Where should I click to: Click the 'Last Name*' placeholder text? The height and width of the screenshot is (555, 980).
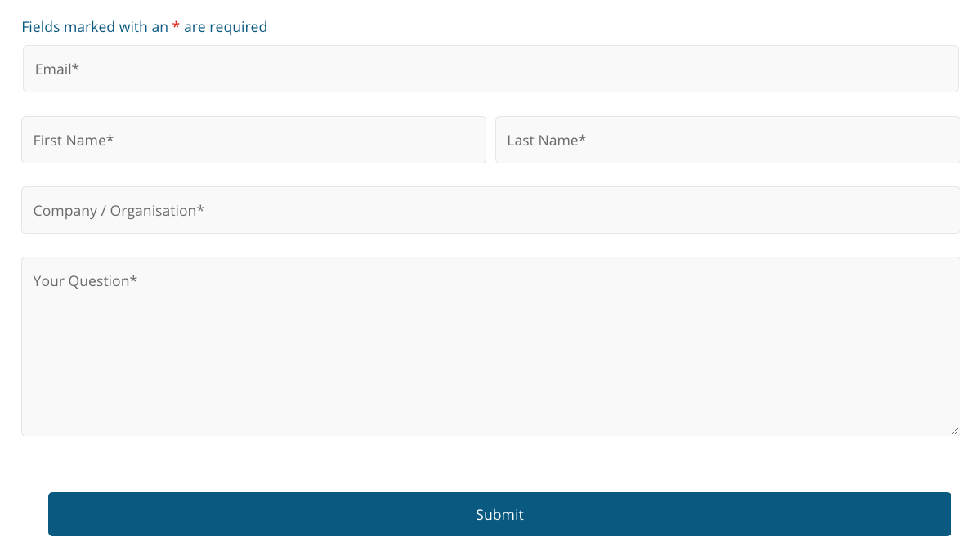(546, 141)
